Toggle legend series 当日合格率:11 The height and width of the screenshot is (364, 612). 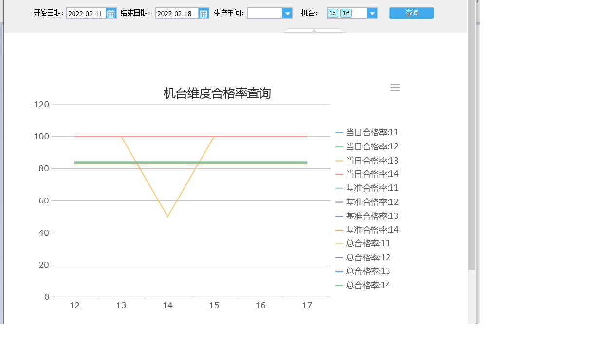pyautogui.click(x=367, y=132)
